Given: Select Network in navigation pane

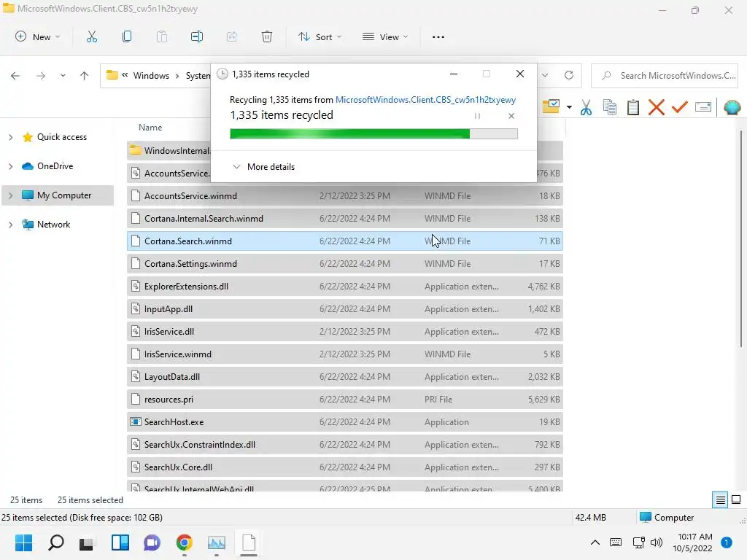Looking at the screenshot, I should pos(53,225).
